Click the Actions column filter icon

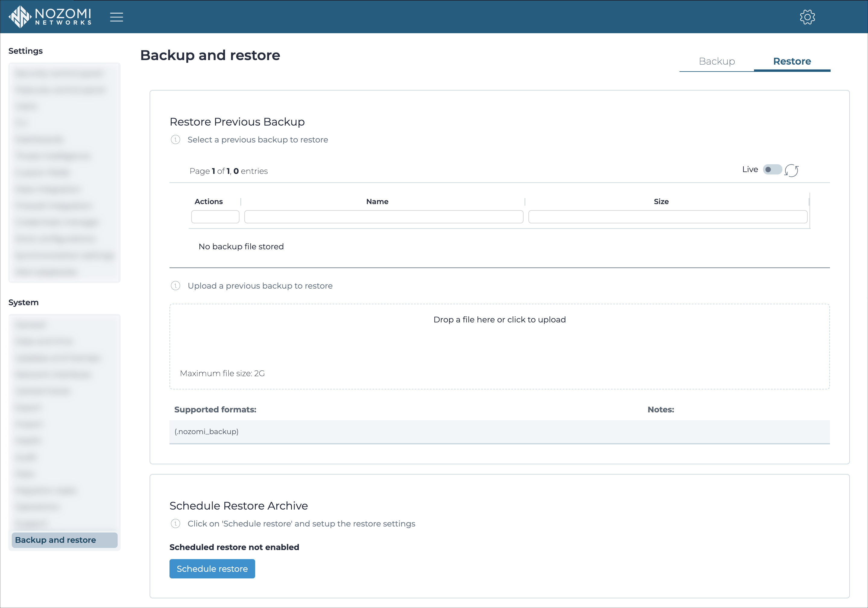[x=215, y=216]
